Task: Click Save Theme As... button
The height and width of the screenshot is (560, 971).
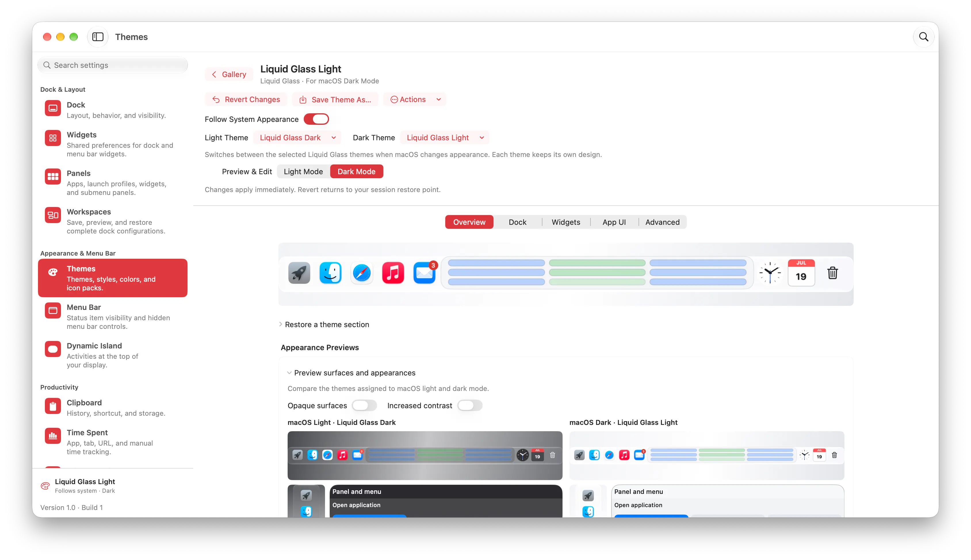Action: pos(335,100)
